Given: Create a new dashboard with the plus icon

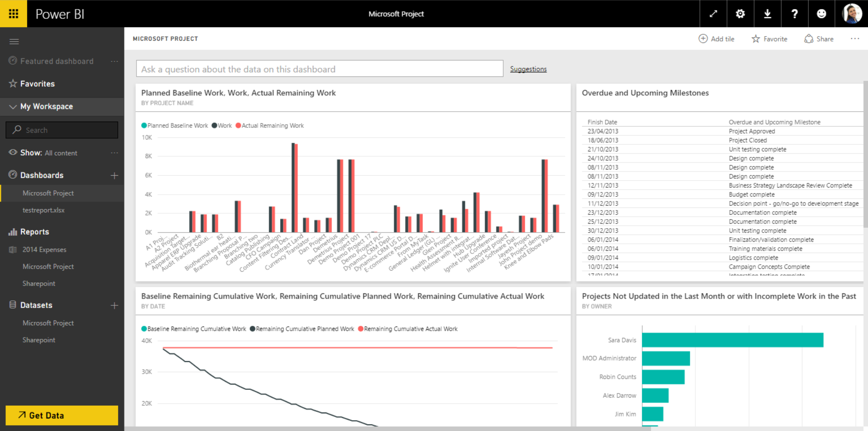Looking at the screenshot, I should pos(115,175).
